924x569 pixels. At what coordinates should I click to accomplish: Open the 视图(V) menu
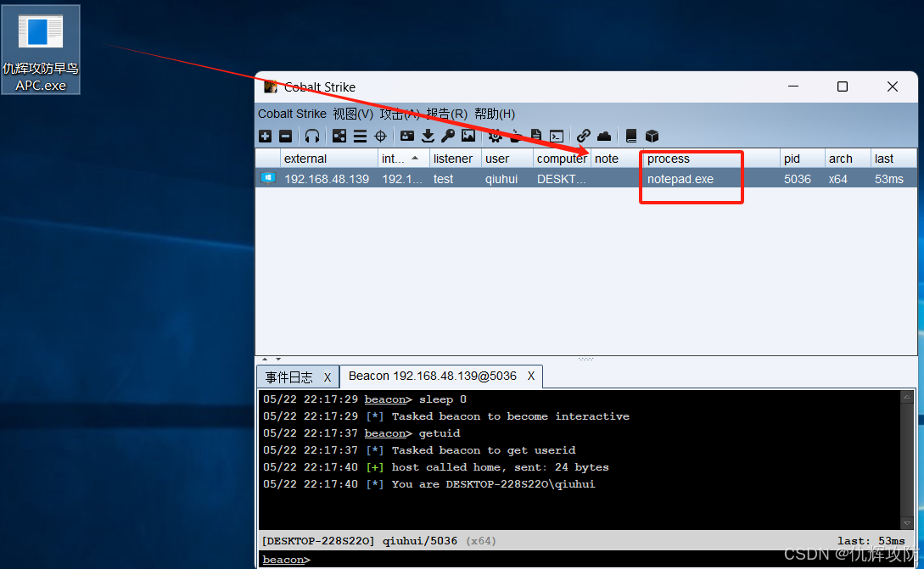point(353,114)
